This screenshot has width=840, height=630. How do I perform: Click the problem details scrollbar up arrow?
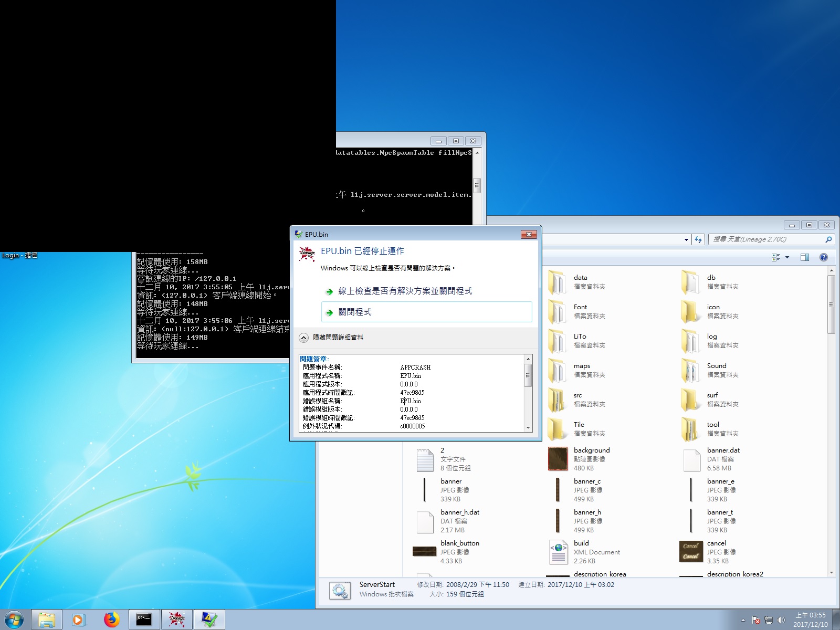click(x=528, y=359)
